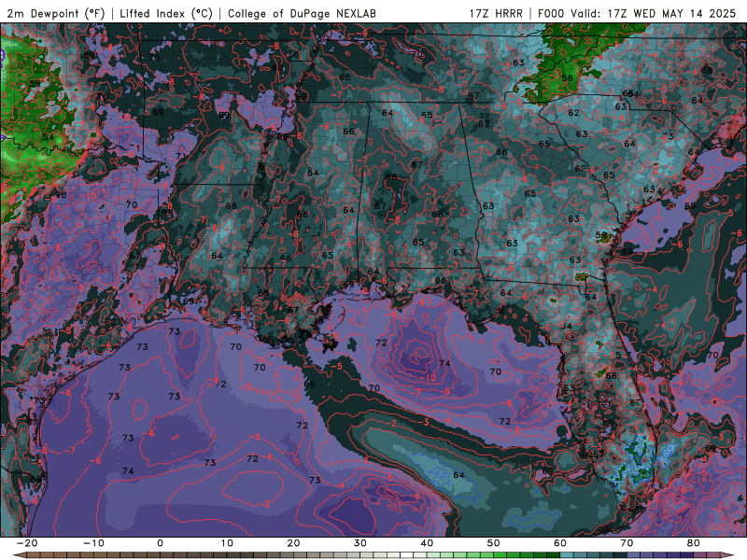Viewport: 747px width, 560px height.
Task: Click the 64 value inside the blue dashed Gulf contour
Action: click(x=458, y=475)
